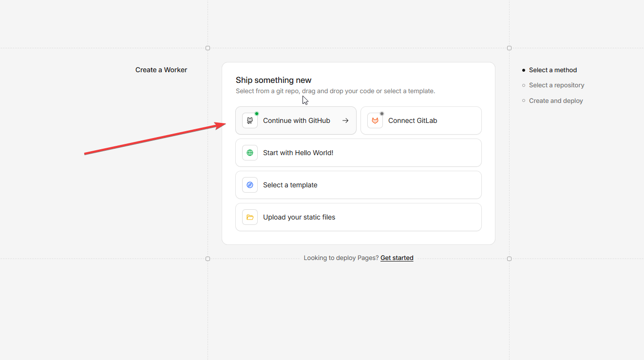Jump to the Select a repository step
This screenshot has height=360, width=644.
(556, 85)
